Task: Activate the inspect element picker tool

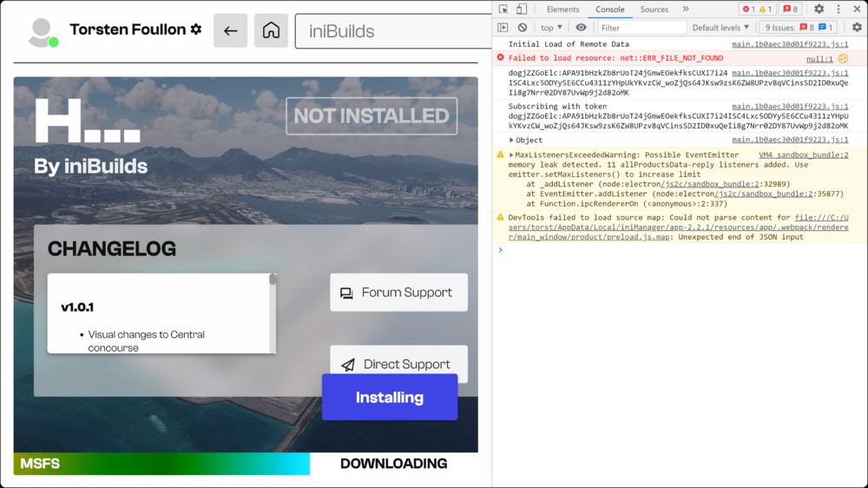Action: [503, 10]
